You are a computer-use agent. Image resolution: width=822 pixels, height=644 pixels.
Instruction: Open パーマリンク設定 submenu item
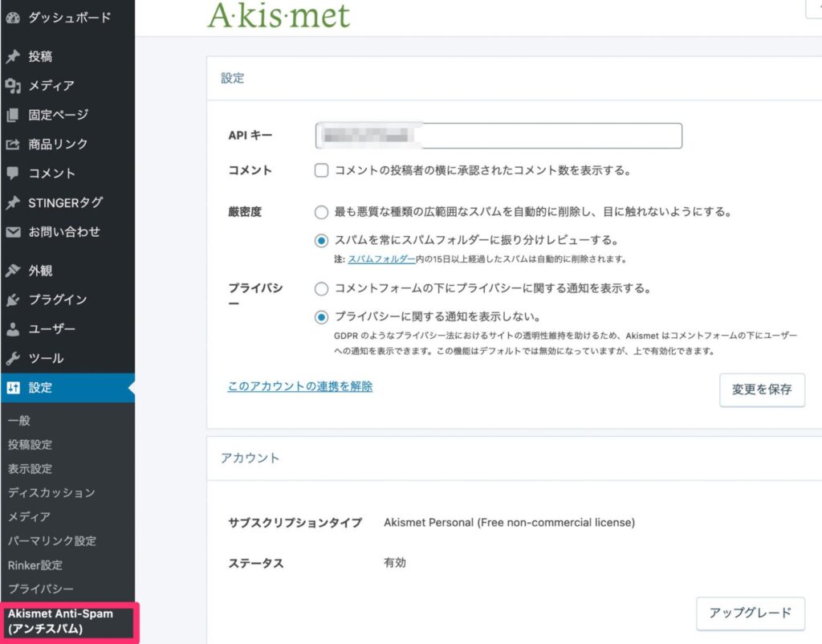coord(52,541)
